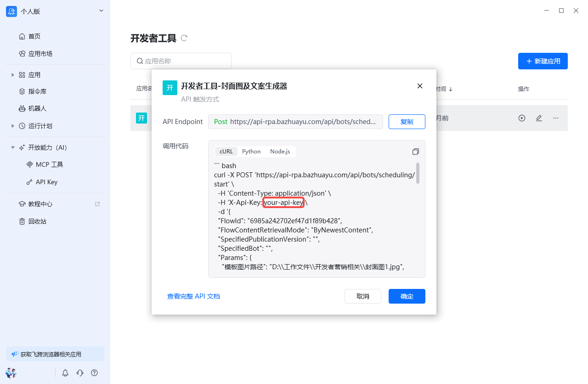The width and height of the screenshot is (588, 384).
Task: Copy the code with the copy icon
Action: 416,152
